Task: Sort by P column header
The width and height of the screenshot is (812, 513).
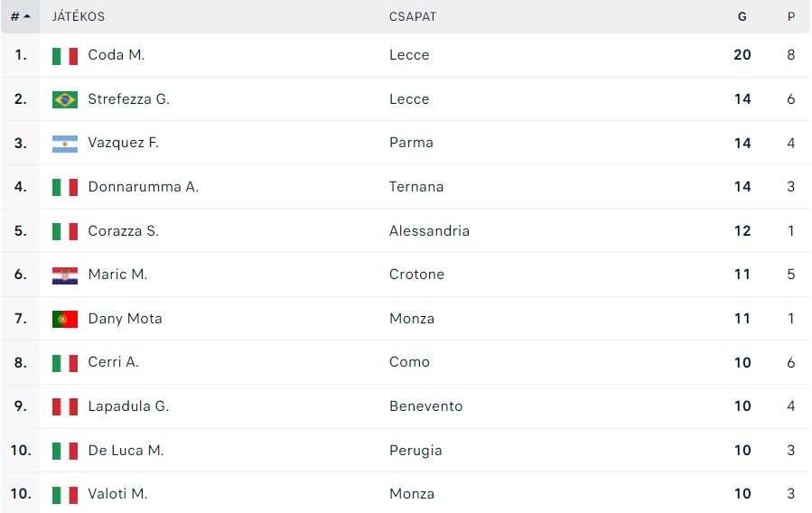Action: [790, 16]
